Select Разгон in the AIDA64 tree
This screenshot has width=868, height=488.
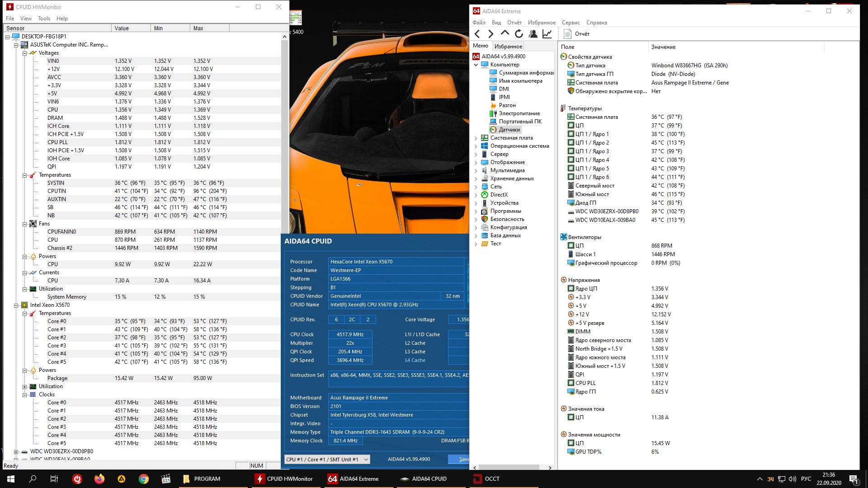(x=507, y=105)
